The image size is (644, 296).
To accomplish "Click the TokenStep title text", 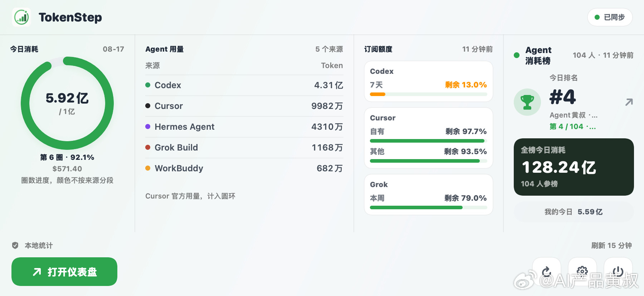I will click(x=70, y=17).
